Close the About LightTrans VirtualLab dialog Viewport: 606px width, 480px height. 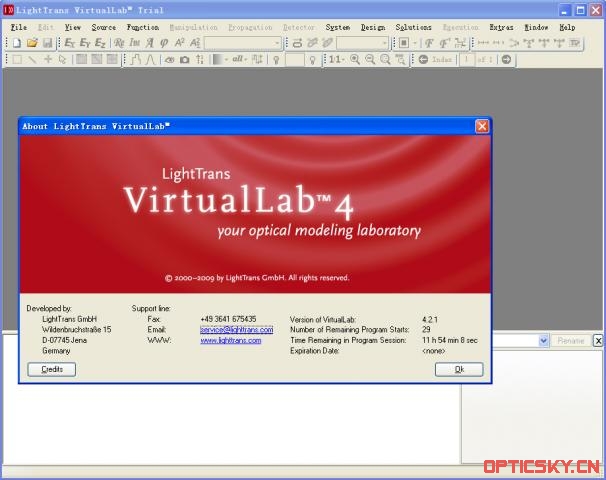point(482,126)
